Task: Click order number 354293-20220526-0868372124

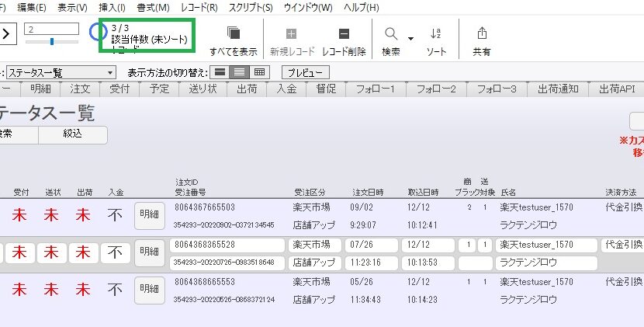Action: (223, 300)
